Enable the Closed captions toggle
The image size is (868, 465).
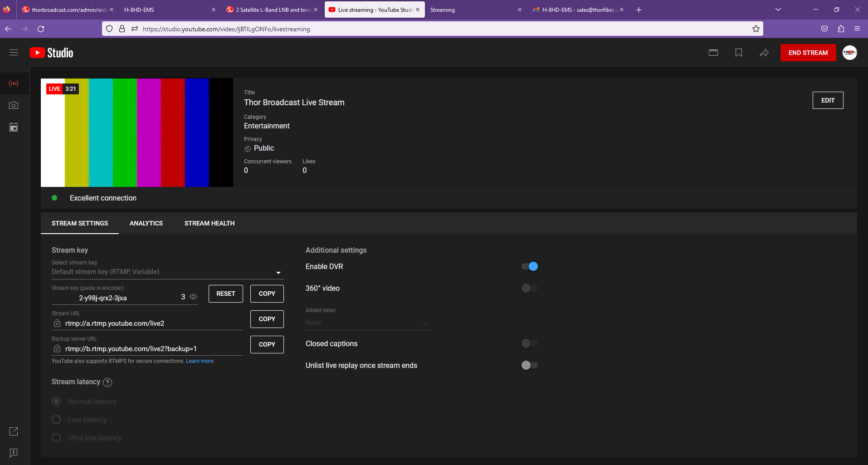tap(529, 343)
